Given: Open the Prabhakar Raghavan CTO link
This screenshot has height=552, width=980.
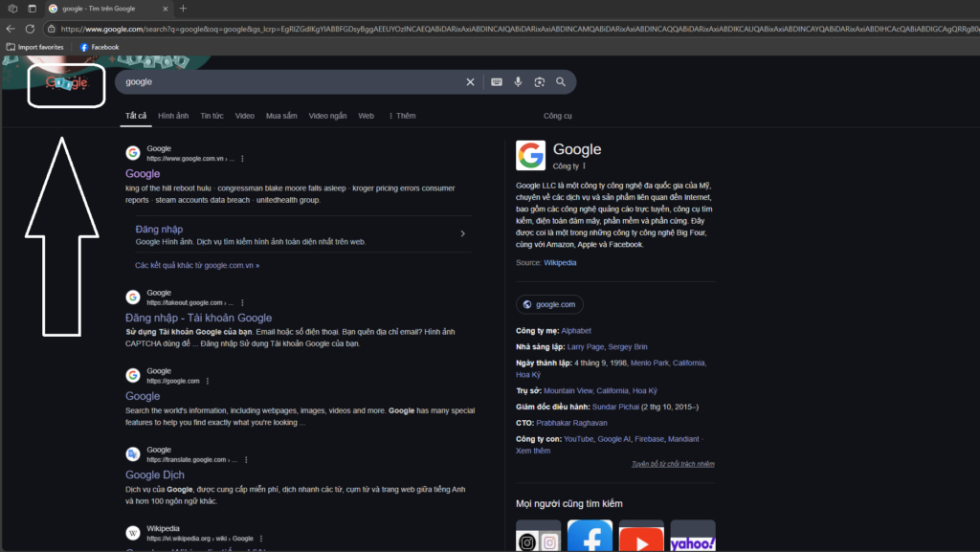Looking at the screenshot, I should tap(571, 423).
